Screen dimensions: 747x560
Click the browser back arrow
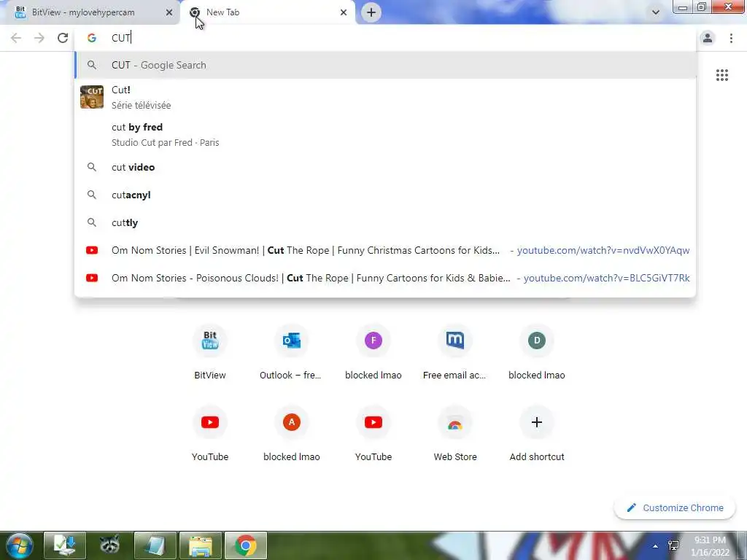coord(16,38)
